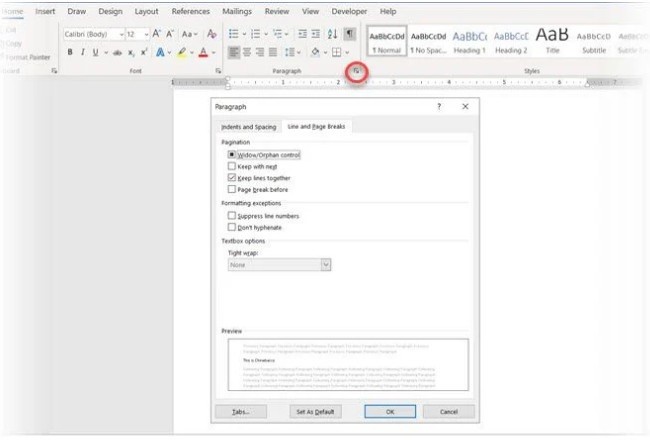Increase font size with Grow Font
This screenshot has height=440, width=650.
[x=157, y=34]
